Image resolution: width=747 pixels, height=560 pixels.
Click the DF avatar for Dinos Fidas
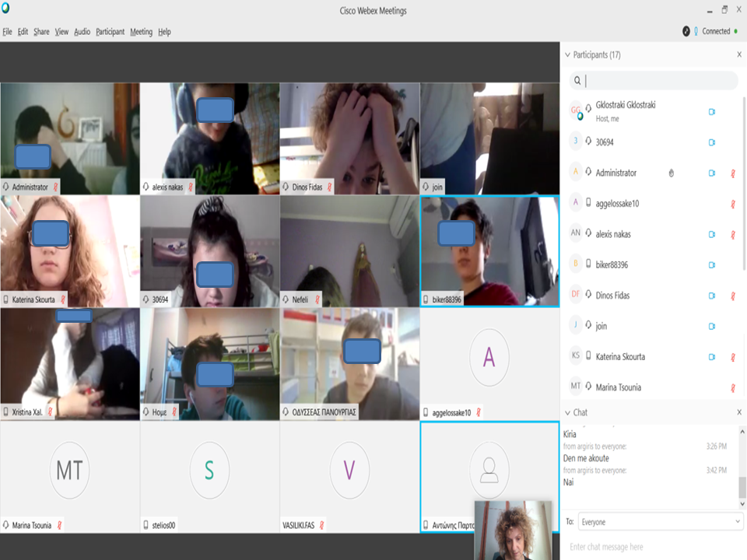click(x=576, y=296)
